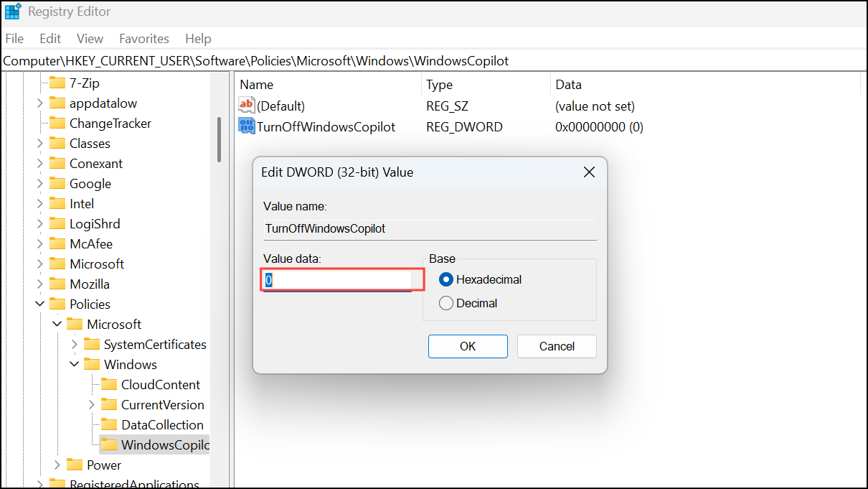Expand the appdatalow tree node
868x489 pixels.
pyautogui.click(x=40, y=103)
